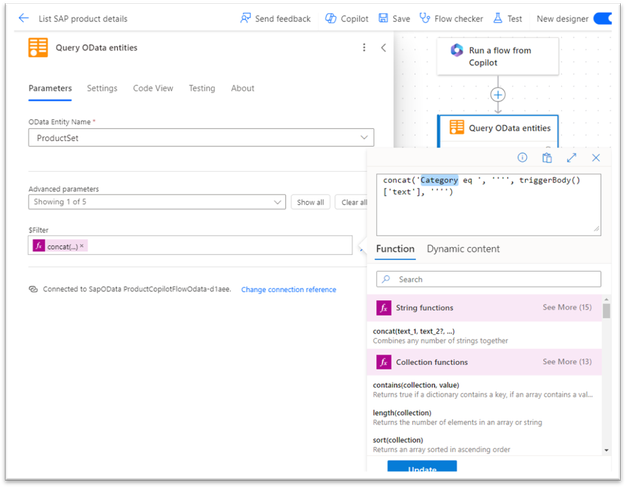The width and height of the screenshot is (627, 488).
Task: Click the function list scrollbar thumb
Action: point(607,311)
